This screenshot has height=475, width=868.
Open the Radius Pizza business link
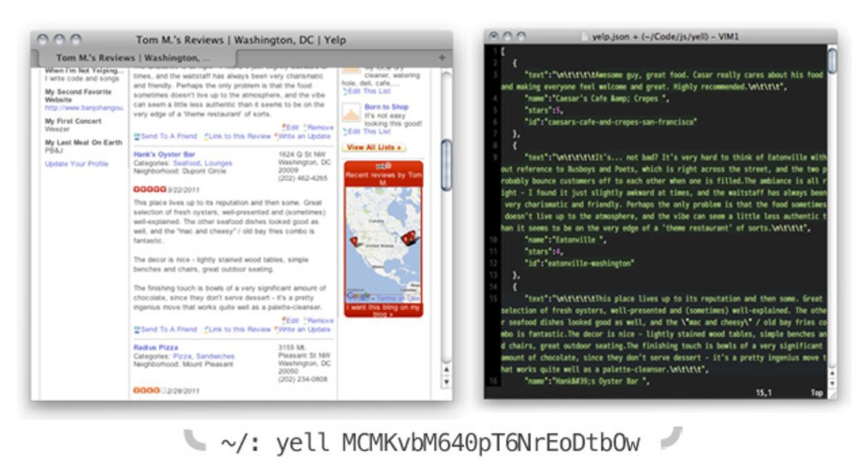157,347
